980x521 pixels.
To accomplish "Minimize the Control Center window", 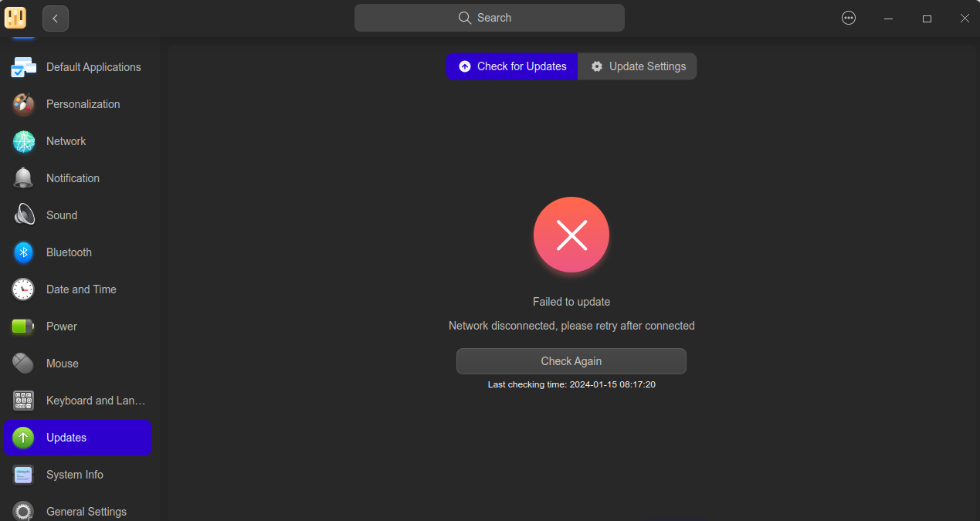I will pyautogui.click(x=889, y=19).
